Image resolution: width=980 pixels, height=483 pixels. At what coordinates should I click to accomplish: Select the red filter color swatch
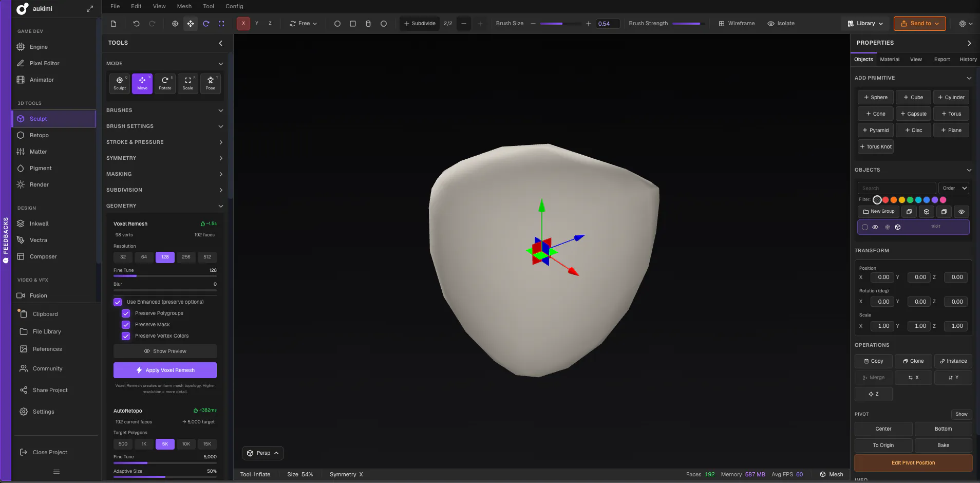pos(885,200)
